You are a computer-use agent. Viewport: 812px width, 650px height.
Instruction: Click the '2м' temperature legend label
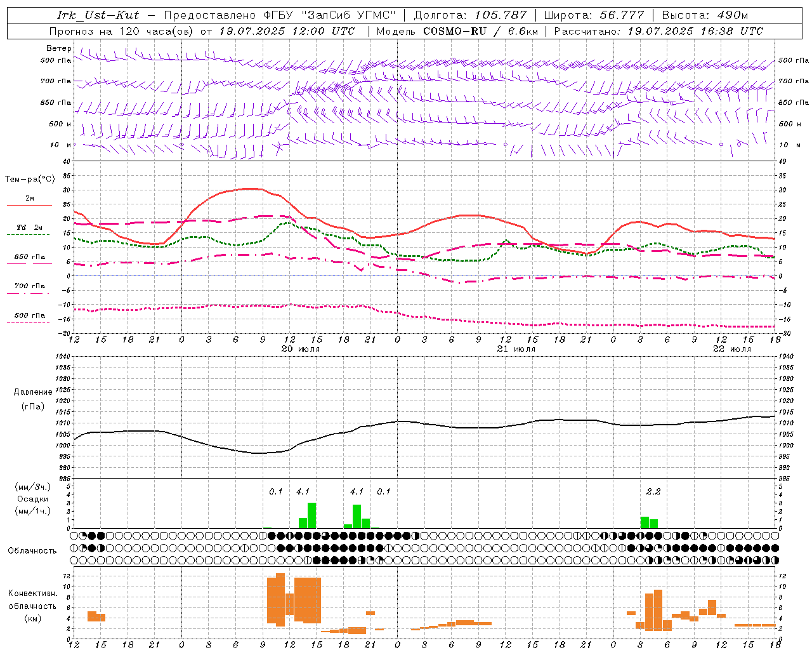pos(30,198)
